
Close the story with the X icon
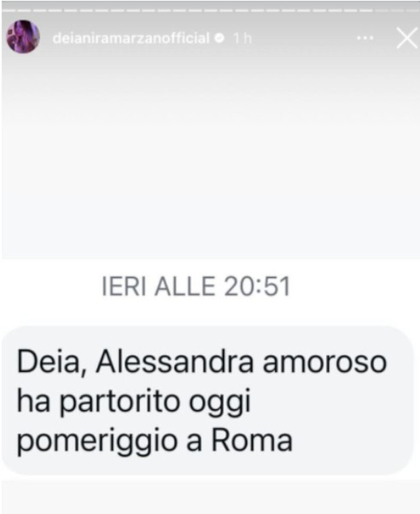[407, 39]
